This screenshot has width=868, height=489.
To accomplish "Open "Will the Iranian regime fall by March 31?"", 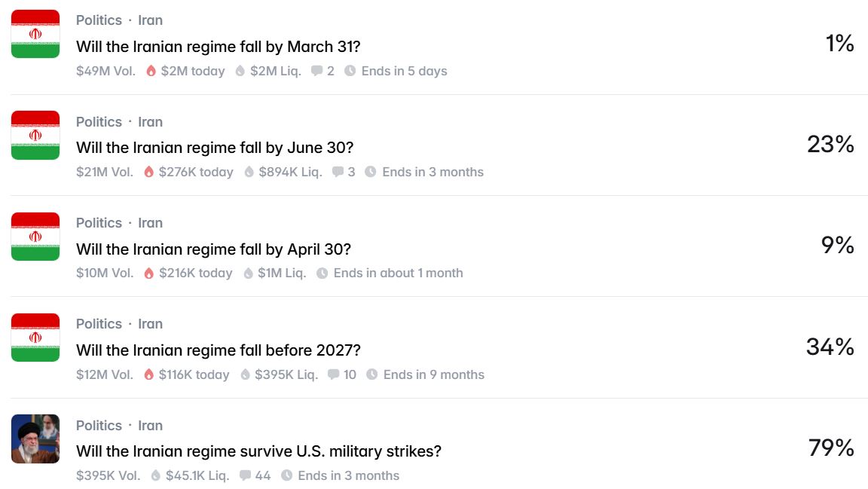I will click(x=218, y=47).
